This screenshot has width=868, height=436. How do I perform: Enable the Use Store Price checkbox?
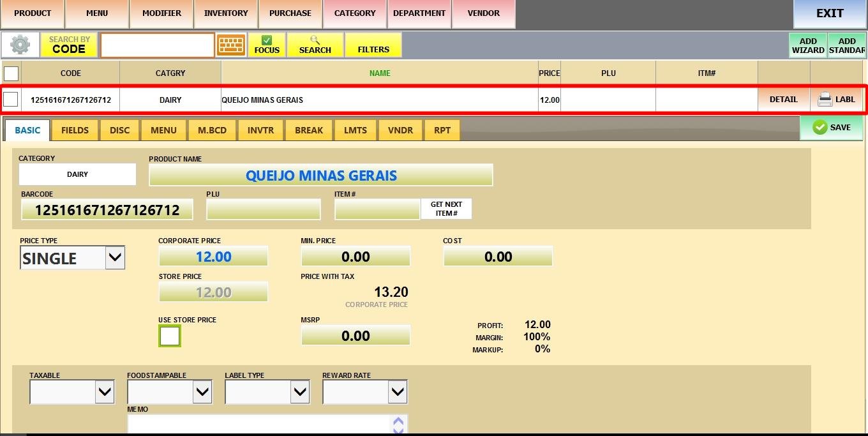pyautogui.click(x=170, y=336)
